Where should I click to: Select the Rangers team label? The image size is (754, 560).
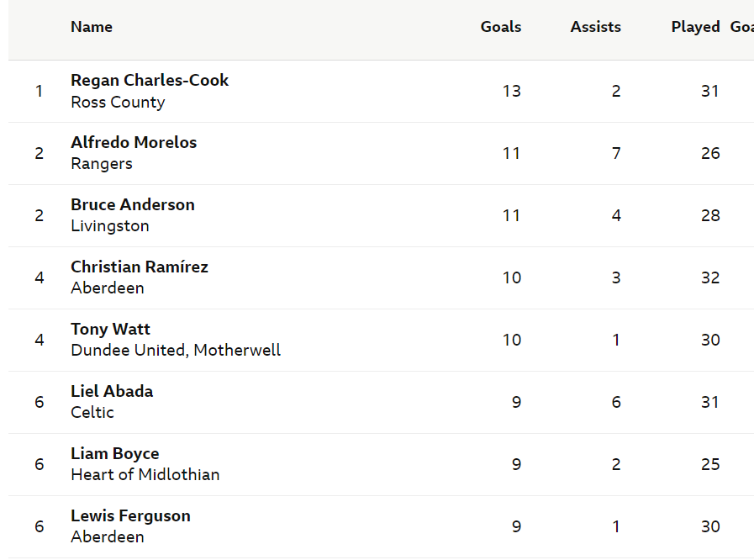coord(102,164)
